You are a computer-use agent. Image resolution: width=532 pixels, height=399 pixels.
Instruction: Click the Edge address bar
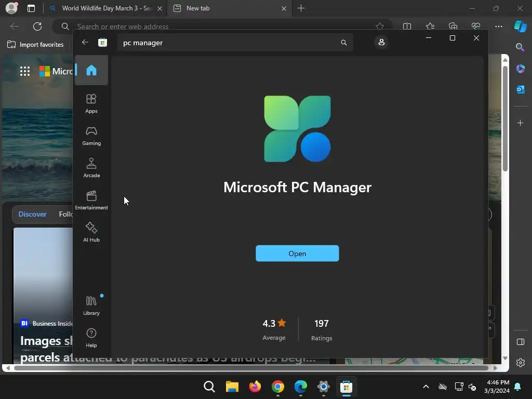point(222,26)
